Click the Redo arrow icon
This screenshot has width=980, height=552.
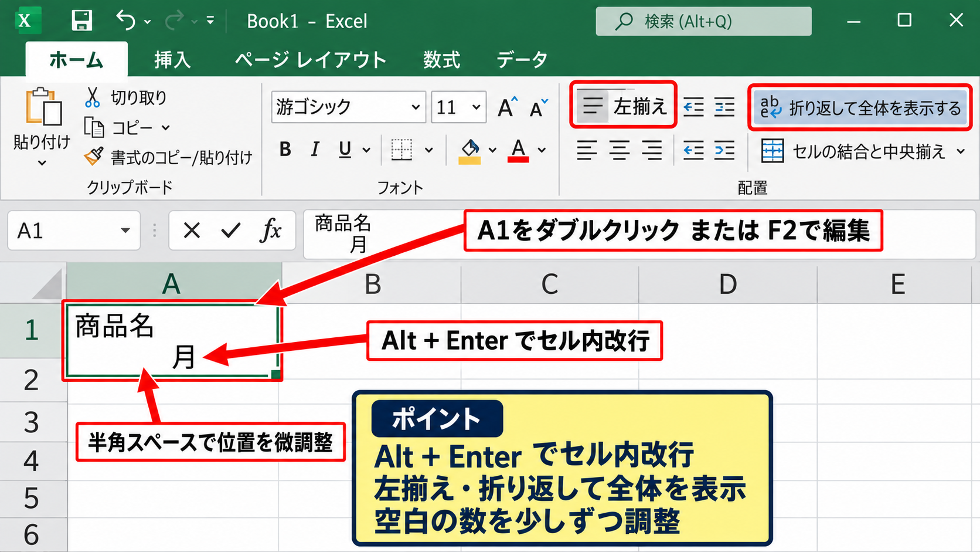tap(174, 21)
